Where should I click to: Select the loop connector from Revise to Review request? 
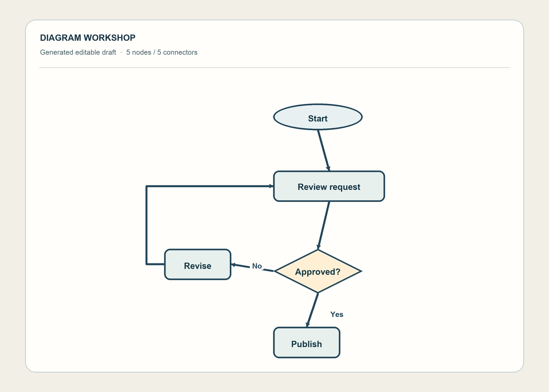(x=146, y=225)
